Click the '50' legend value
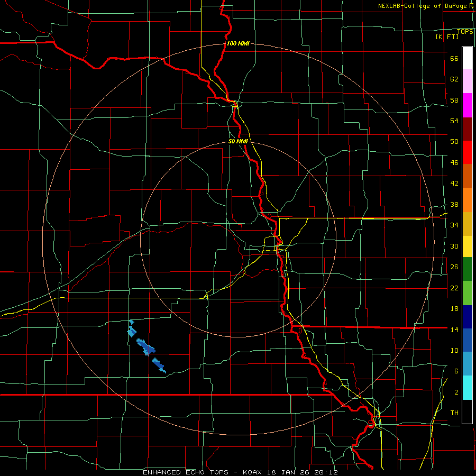Screen dimensions: 476x476 [x=454, y=142]
